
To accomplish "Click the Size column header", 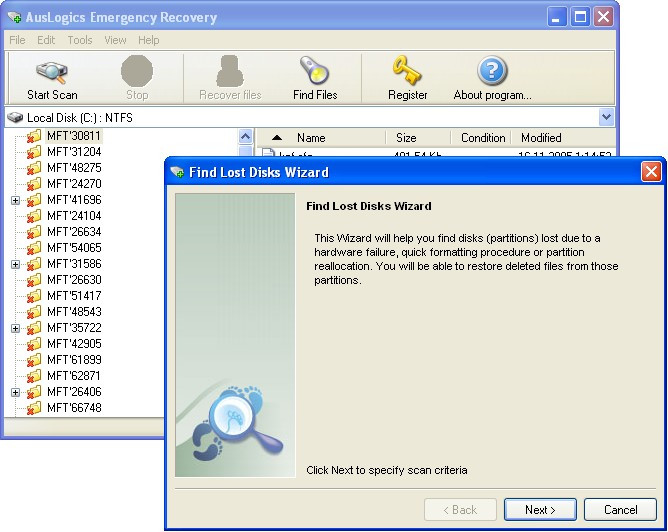I will (418, 138).
